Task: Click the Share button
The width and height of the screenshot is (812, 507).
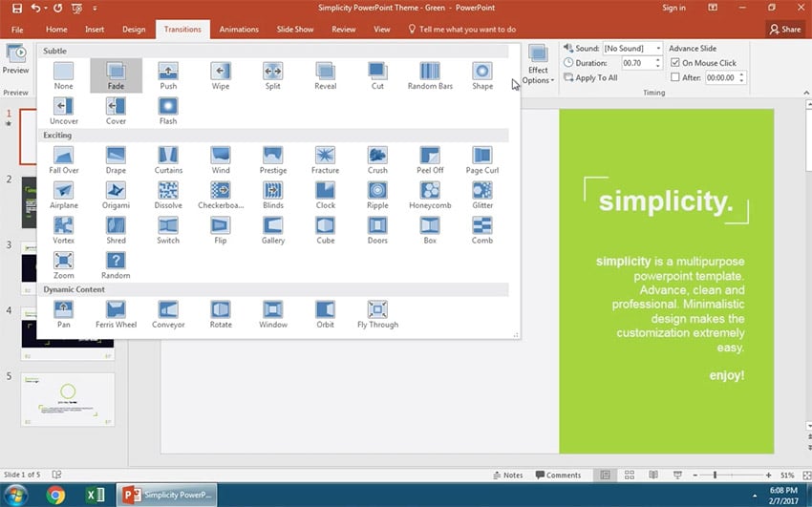Action: (x=785, y=30)
